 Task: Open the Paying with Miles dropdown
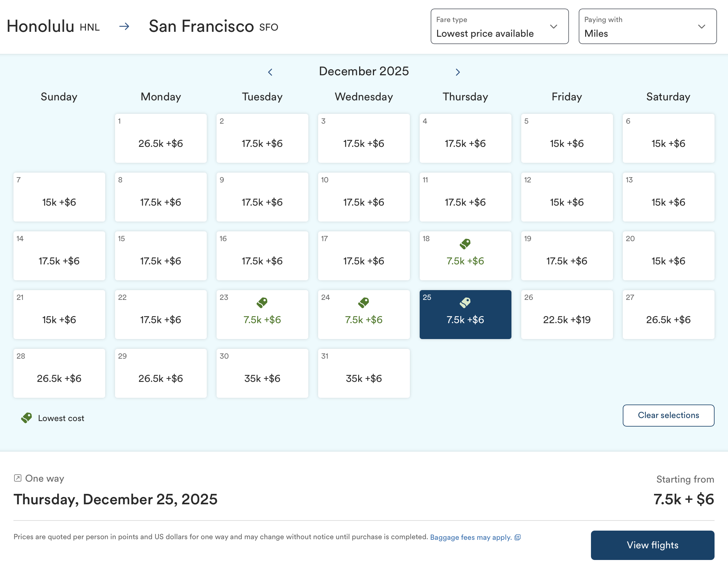(x=647, y=26)
